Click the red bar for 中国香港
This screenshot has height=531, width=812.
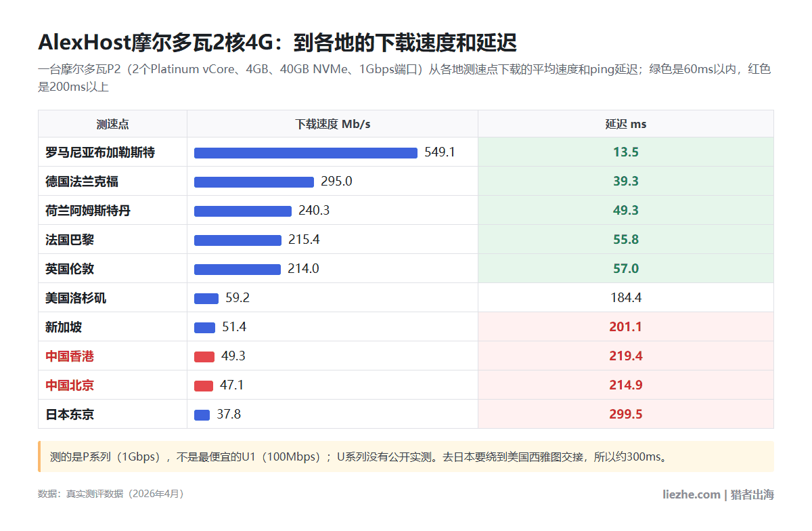(204, 357)
